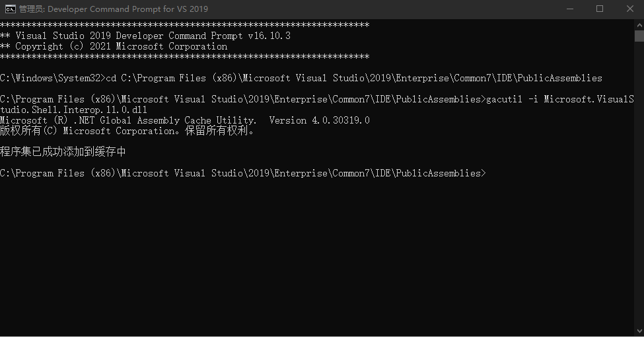Click the window title text "Developer Command Prompt for VS 2019"

pos(127,9)
